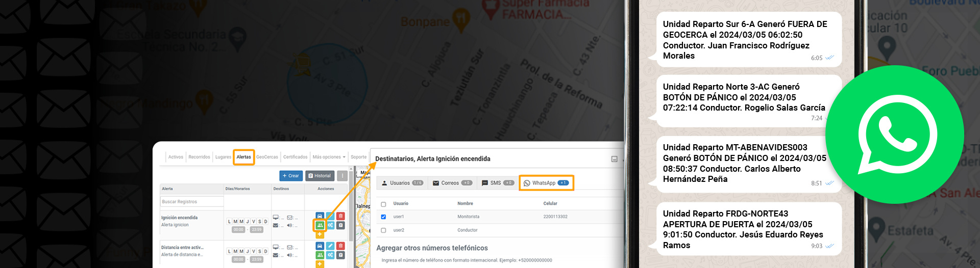The height and width of the screenshot is (268, 980).
Task: Toggle Thursday (J) for Ignición encendida
Action: (x=248, y=222)
